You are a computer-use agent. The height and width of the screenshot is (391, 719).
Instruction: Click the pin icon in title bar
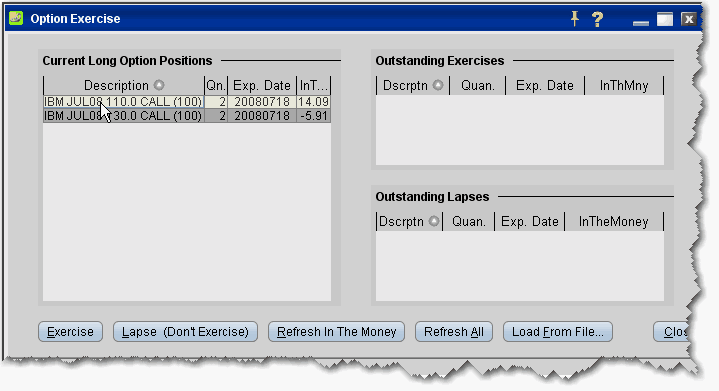click(x=575, y=19)
